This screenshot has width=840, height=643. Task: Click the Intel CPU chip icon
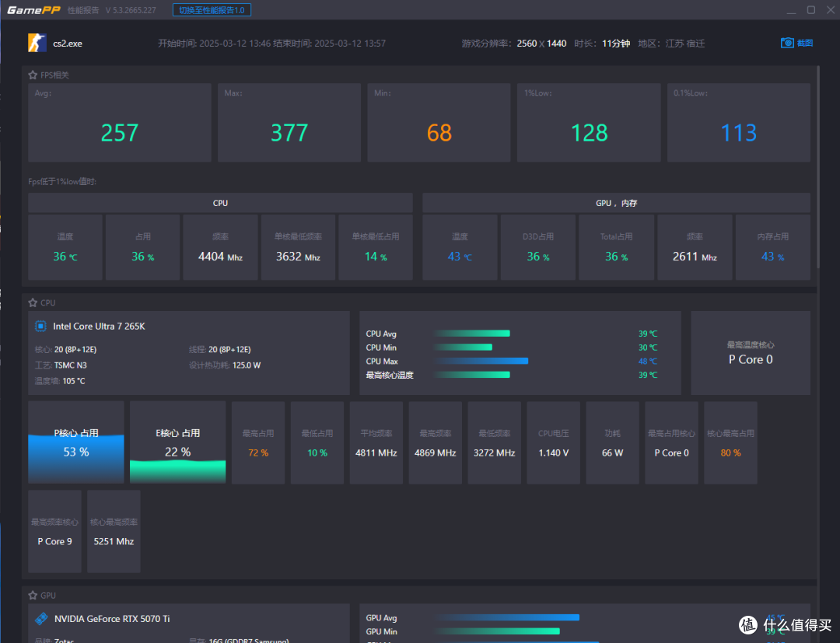pyautogui.click(x=40, y=326)
